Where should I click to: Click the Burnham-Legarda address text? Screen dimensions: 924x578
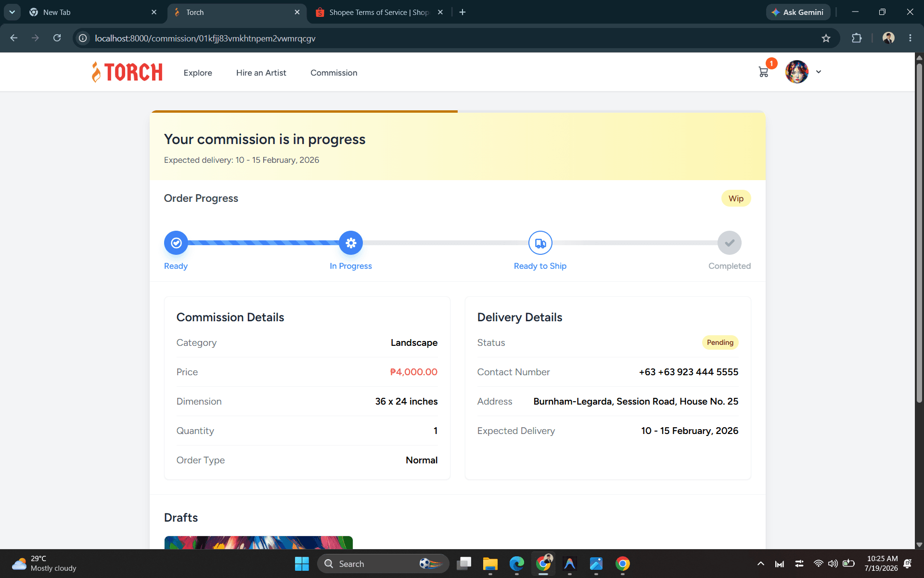[636, 401]
